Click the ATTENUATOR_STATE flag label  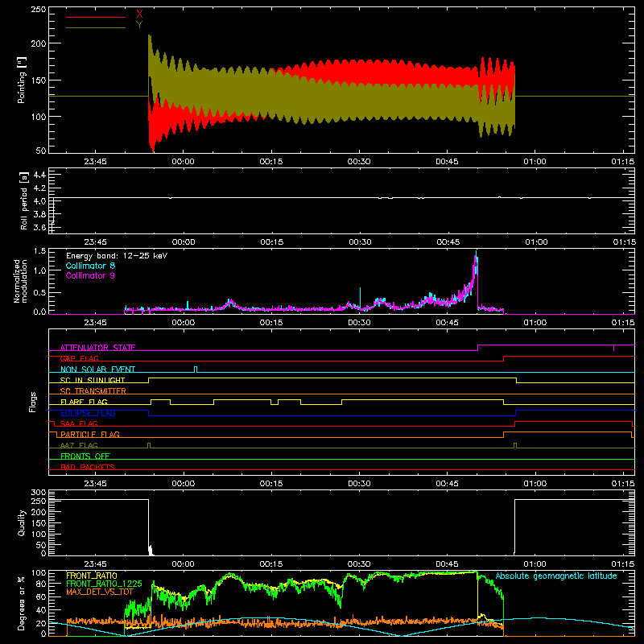[x=97, y=348]
